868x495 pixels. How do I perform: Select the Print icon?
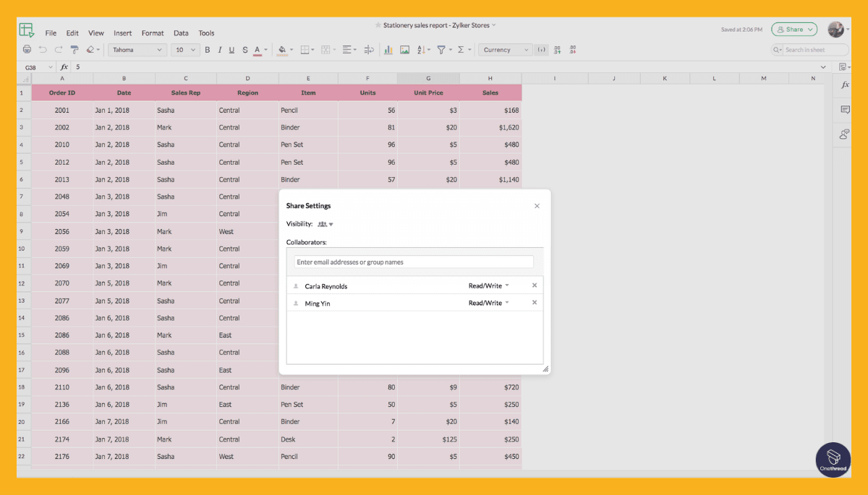pyautogui.click(x=27, y=49)
